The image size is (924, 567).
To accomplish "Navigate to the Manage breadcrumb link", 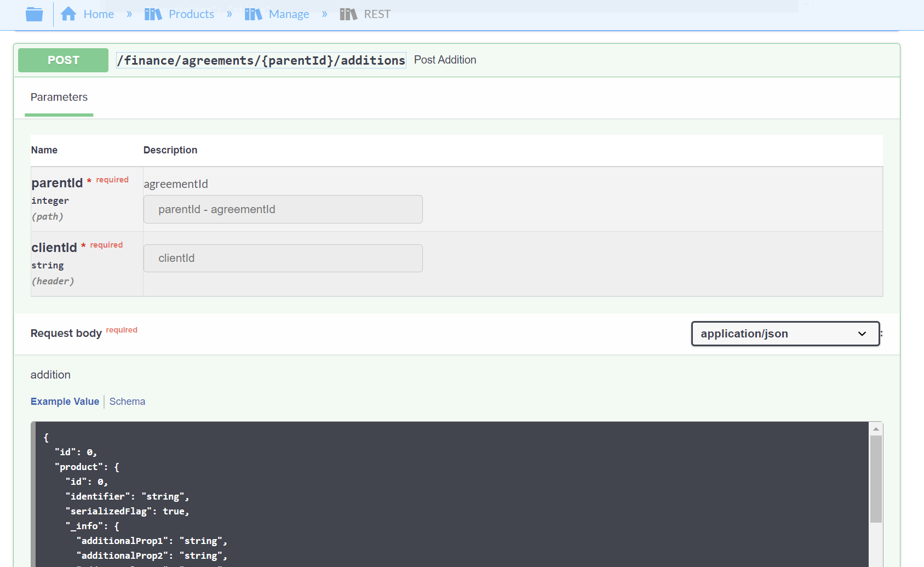I will 289,14.
